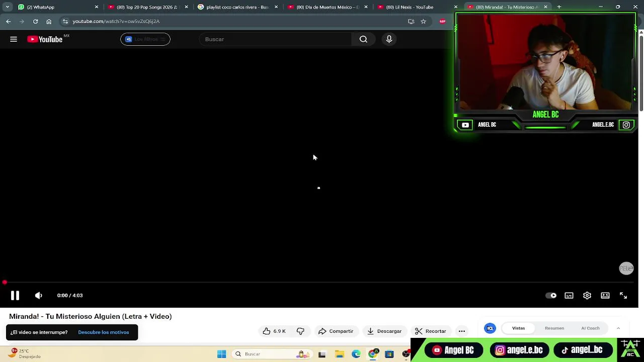
Task: Reload the page
Action: pos(35,21)
